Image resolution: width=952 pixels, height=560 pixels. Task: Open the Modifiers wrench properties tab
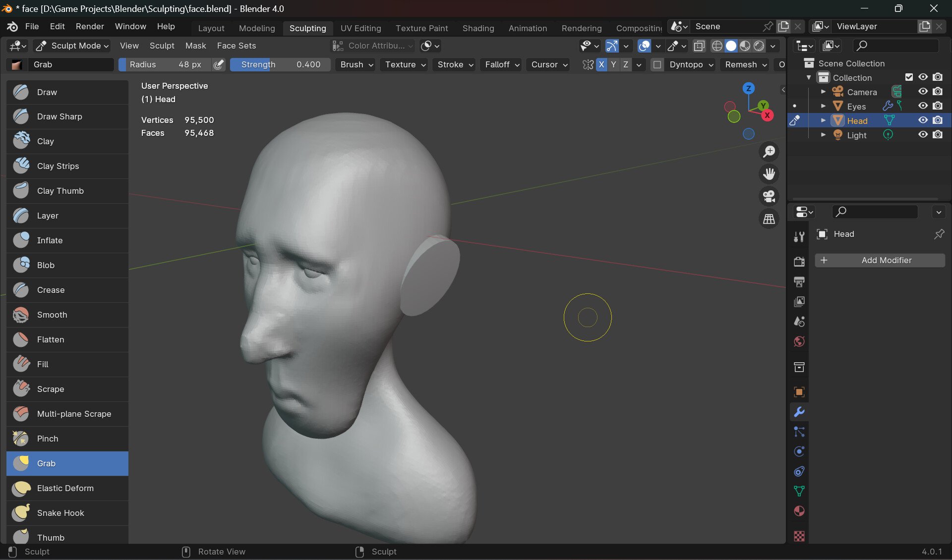click(799, 412)
